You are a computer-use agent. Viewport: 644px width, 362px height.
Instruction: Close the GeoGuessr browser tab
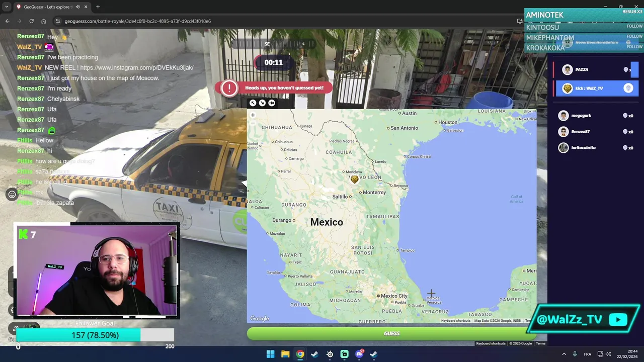tap(86, 7)
